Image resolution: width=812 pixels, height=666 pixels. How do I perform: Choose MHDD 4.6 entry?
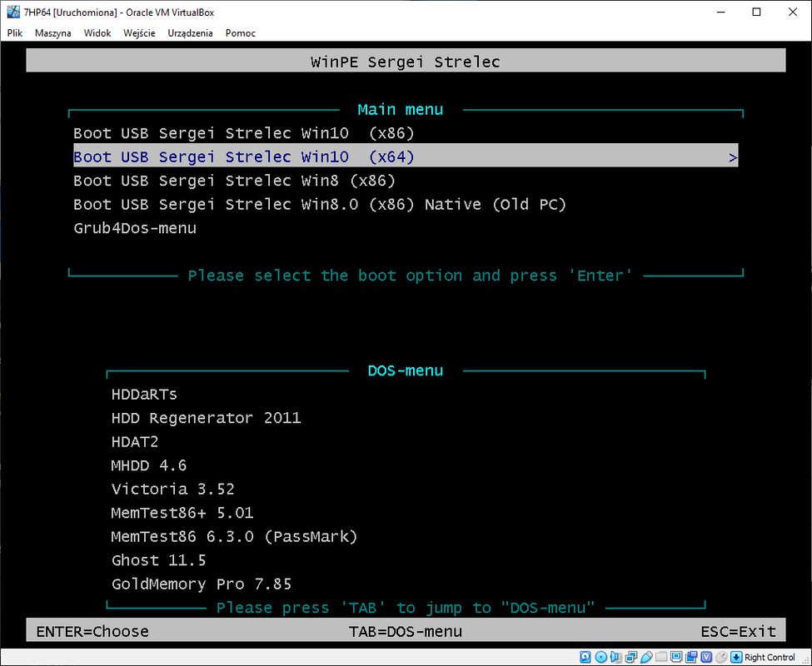(x=148, y=465)
